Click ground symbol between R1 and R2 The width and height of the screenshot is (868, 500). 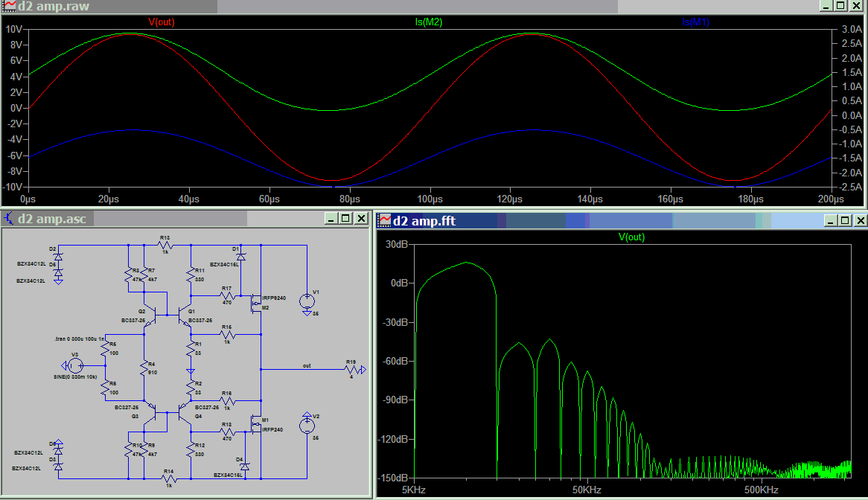(191, 372)
